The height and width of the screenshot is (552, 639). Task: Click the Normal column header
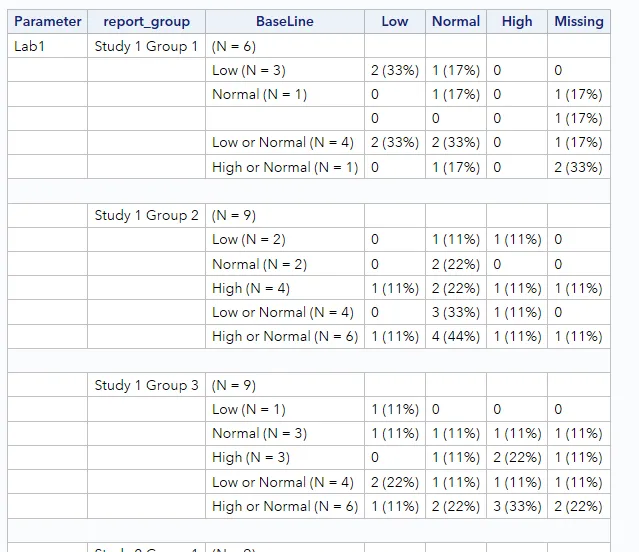coord(456,21)
